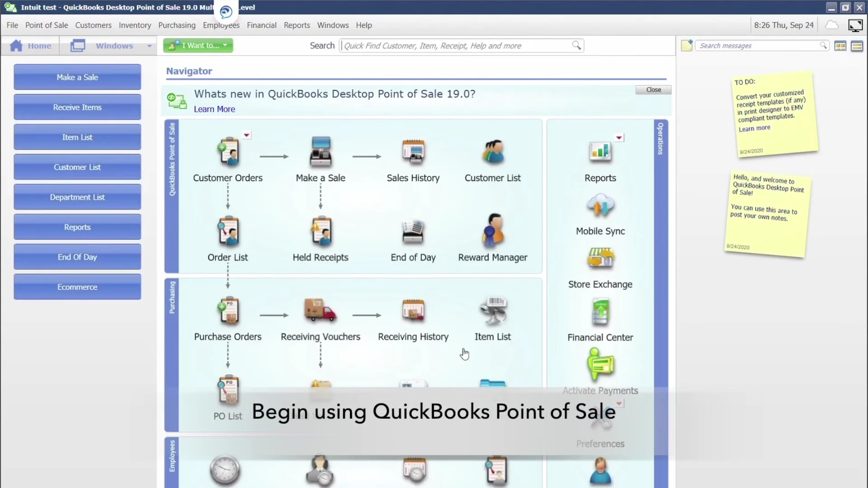Click Item List sidebar button
The width and height of the screenshot is (868, 488).
tap(77, 137)
